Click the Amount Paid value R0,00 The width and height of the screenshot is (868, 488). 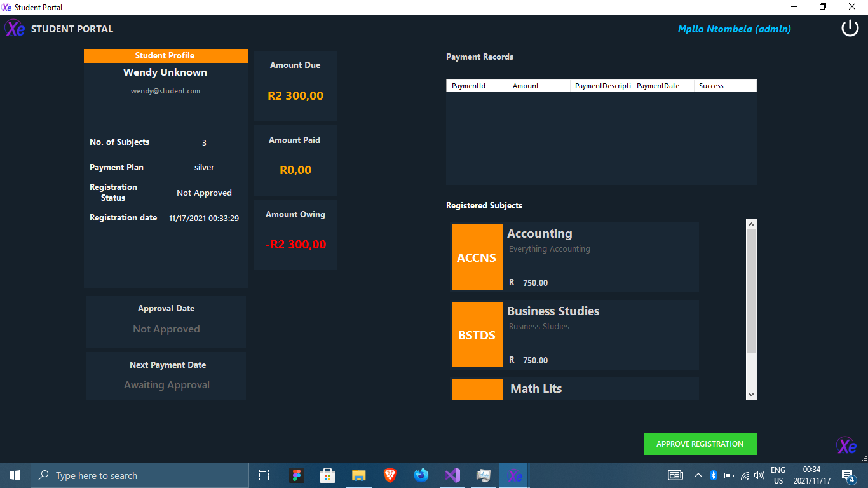pyautogui.click(x=295, y=170)
